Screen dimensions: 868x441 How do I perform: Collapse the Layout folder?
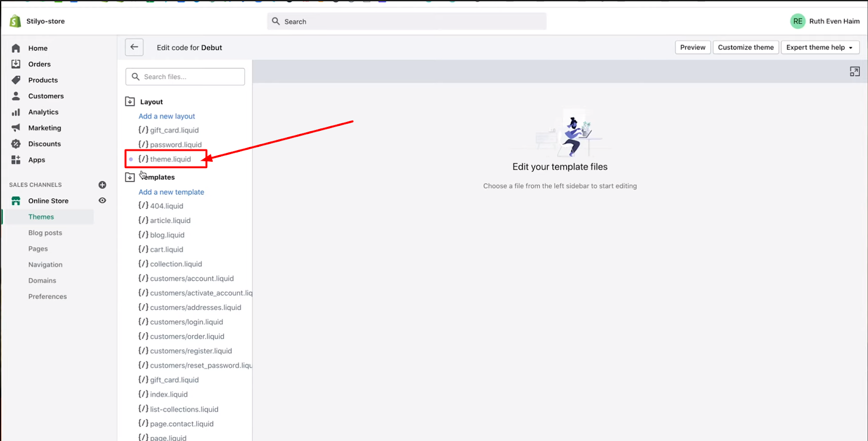tap(130, 101)
